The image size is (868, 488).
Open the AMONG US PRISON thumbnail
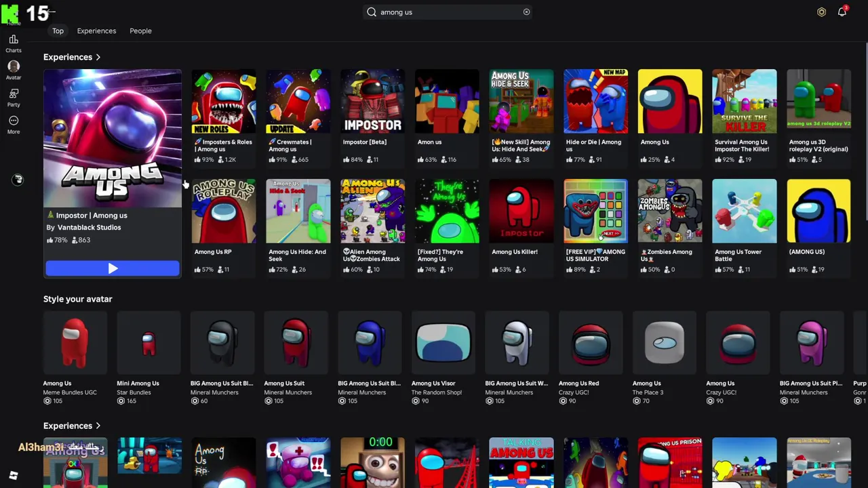[x=670, y=463]
